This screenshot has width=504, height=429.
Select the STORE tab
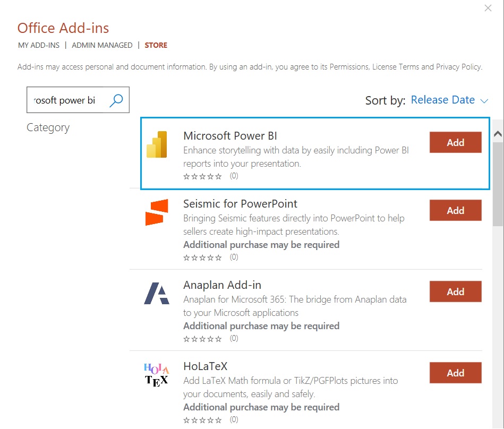[x=156, y=45]
